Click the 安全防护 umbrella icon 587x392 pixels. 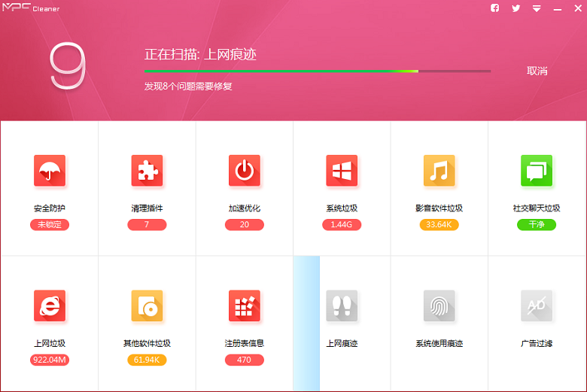tap(50, 171)
